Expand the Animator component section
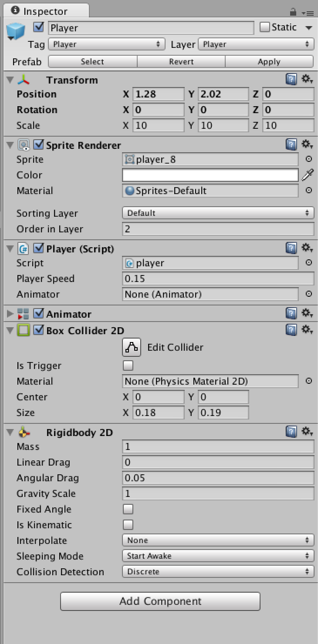 pos(10,314)
